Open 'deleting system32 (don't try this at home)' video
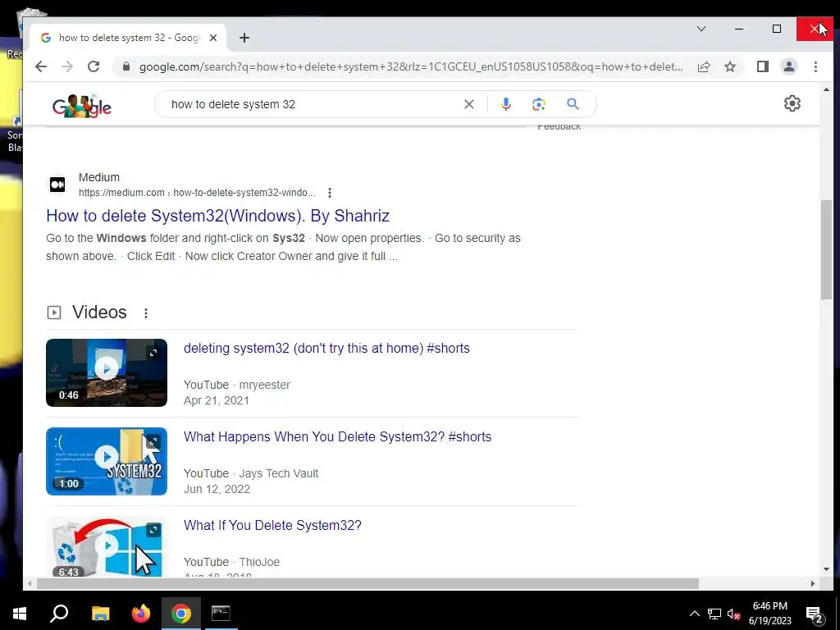The width and height of the screenshot is (840, 630). [x=326, y=348]
